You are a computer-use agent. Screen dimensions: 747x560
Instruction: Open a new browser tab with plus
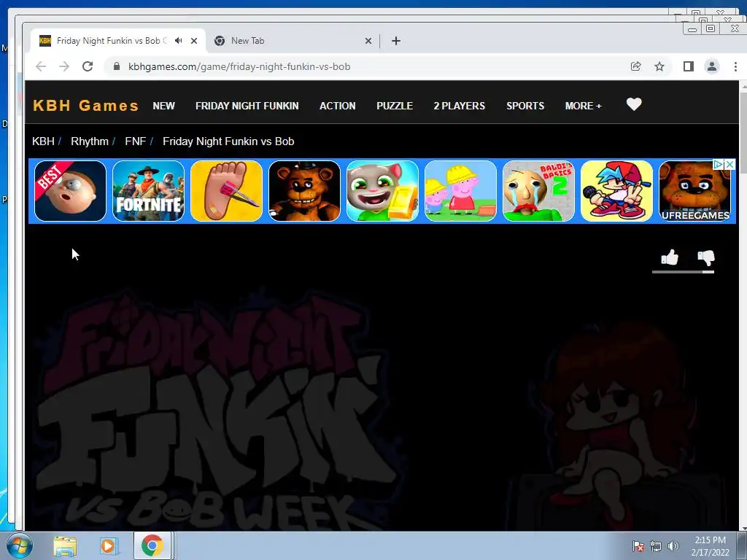click(x=396, y=41)
